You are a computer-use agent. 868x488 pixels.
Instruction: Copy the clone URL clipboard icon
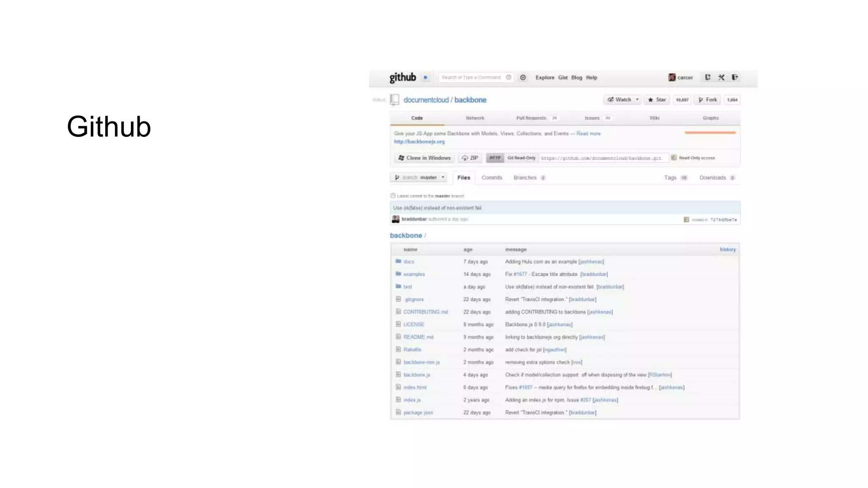674,158
